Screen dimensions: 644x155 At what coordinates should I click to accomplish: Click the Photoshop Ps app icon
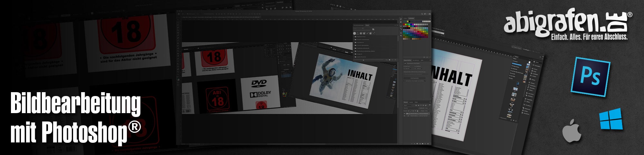tap(591, 77)
